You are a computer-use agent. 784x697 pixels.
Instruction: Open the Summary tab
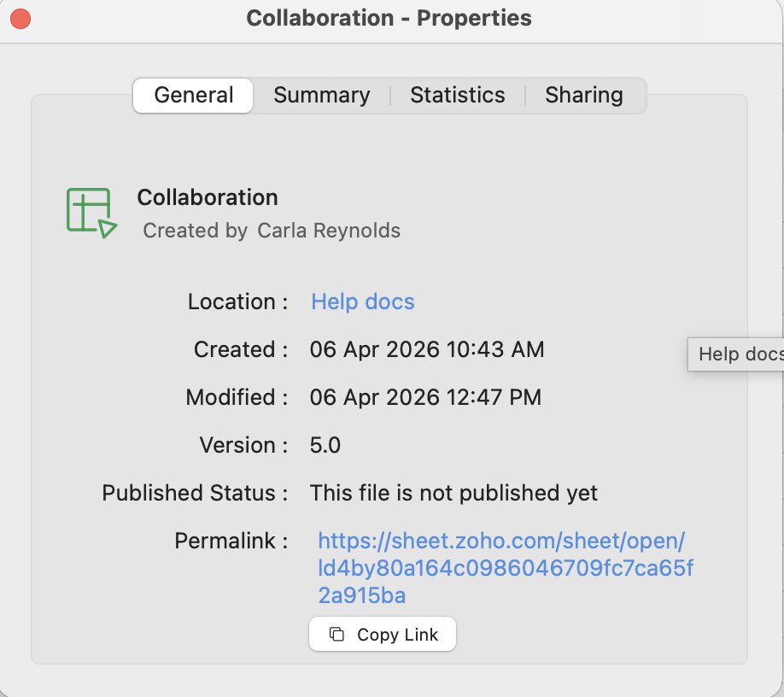[x=321, y=95]
